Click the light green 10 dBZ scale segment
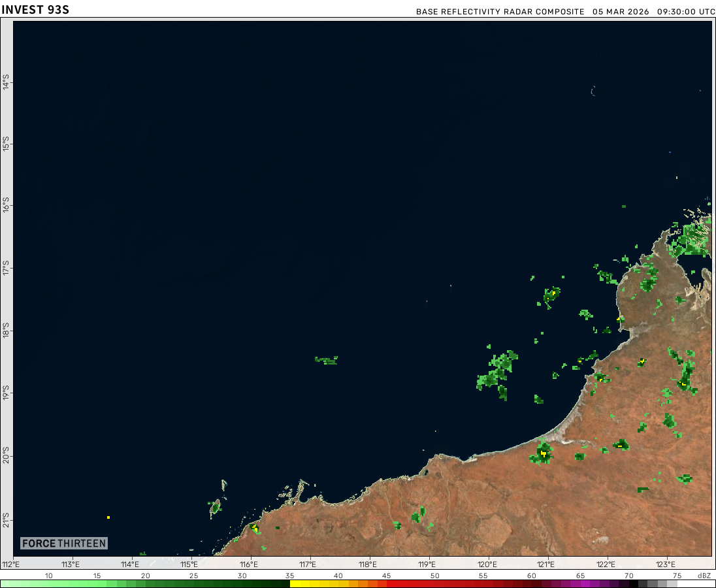Screen dimensions: 716x588 pyautogui.click(x=49, y=583)
